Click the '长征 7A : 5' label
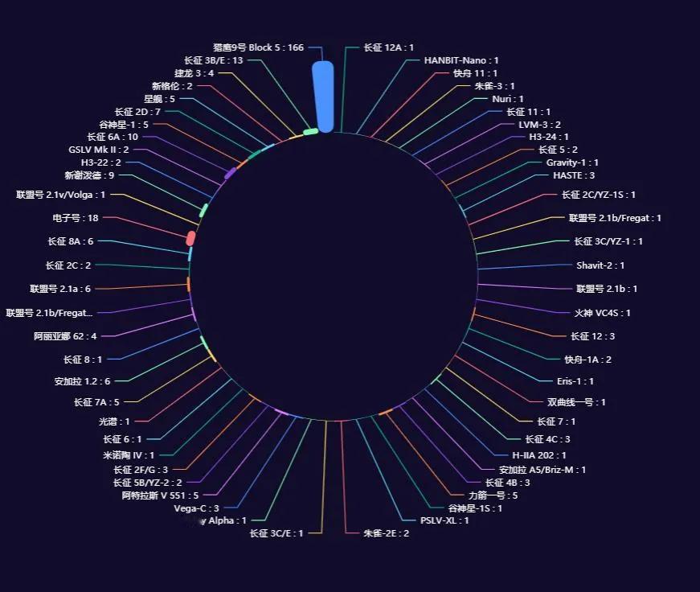Image resolution: width=700 pixels, height=592 pixels. click(96, 402)
